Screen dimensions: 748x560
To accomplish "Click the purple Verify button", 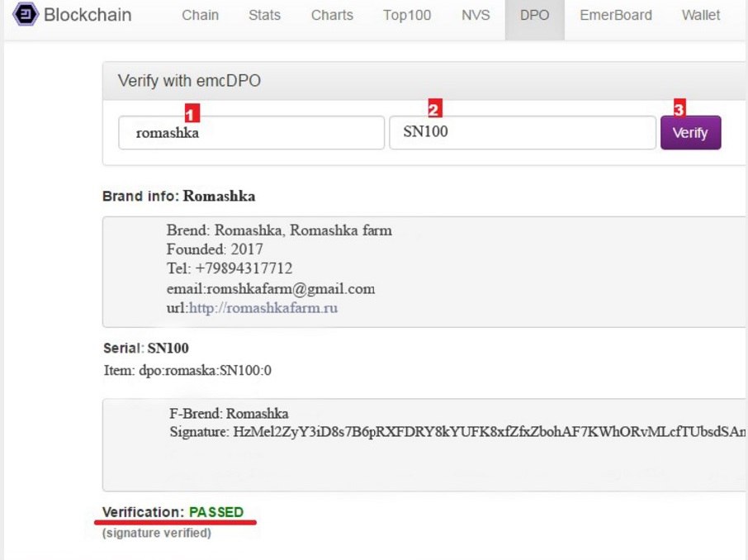I will 690,133.
